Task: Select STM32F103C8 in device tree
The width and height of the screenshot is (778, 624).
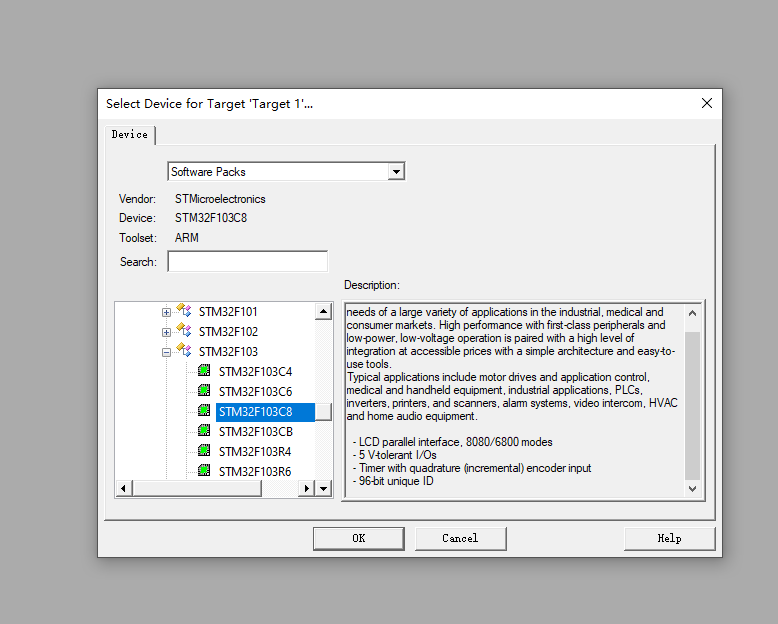Action: [x=265, y=412]
